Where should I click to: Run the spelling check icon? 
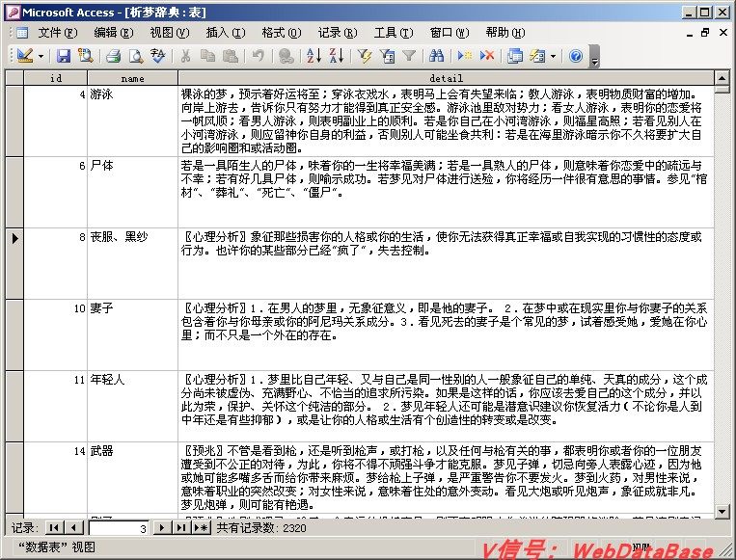click(158, 56)
